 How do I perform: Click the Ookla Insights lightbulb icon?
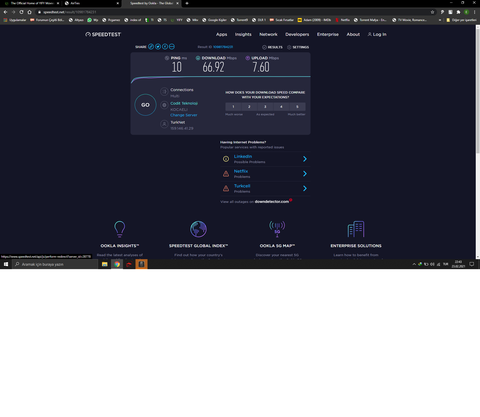point(120,229)
